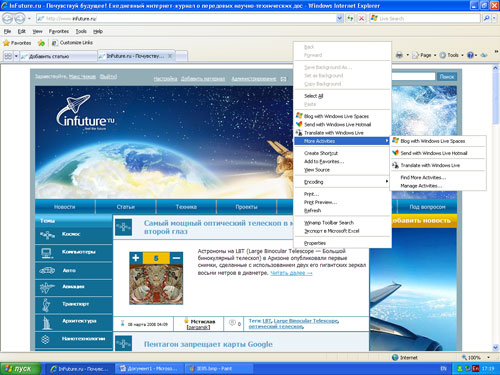Click the red Stop loading icon
The height and width of the screenshot is (375, 500).
(x=361, y=18)
